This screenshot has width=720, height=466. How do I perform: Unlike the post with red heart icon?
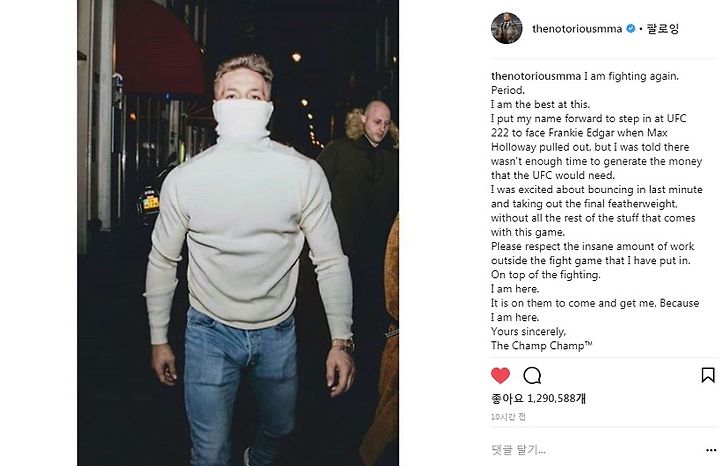tap(501, 376)
